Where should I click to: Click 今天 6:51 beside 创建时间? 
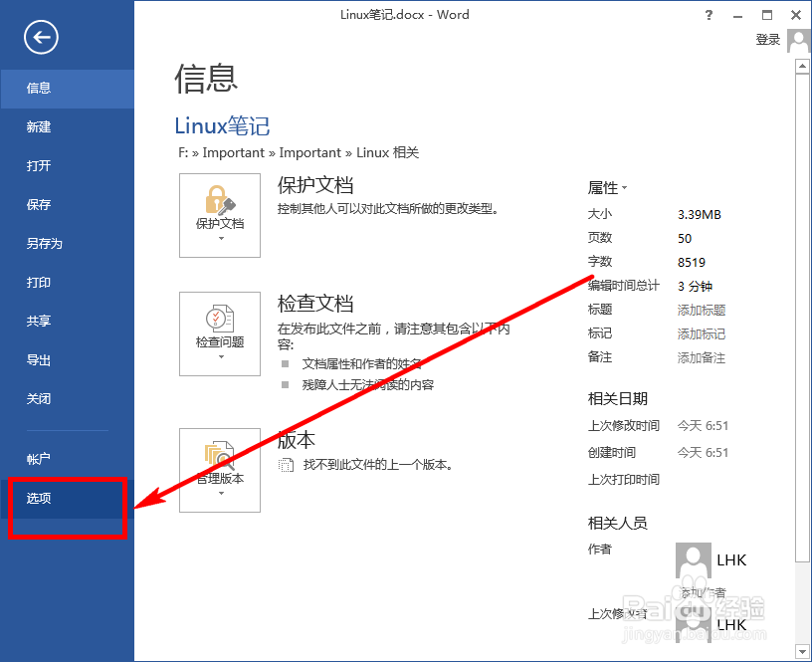[703, 453]
